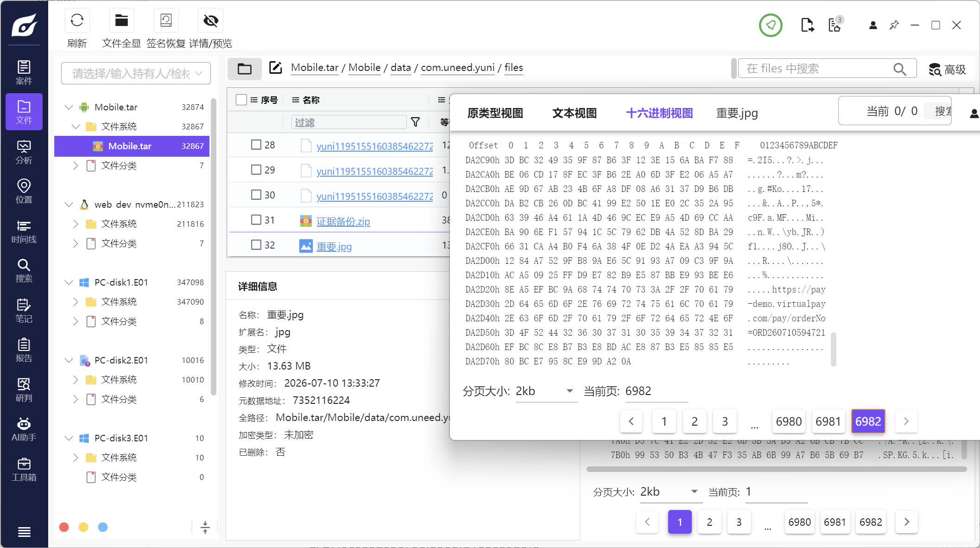Open the 分页大小 2kb dropdown in hex popup
980x548 pixels.
pyautogui.click(x=546, y=391)
